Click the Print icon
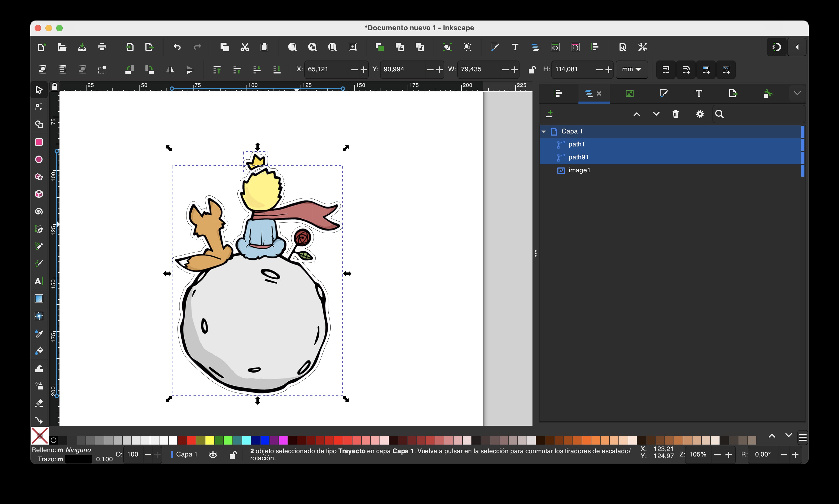Viewport: 839px width, 504px height. (x=102, y=47)
